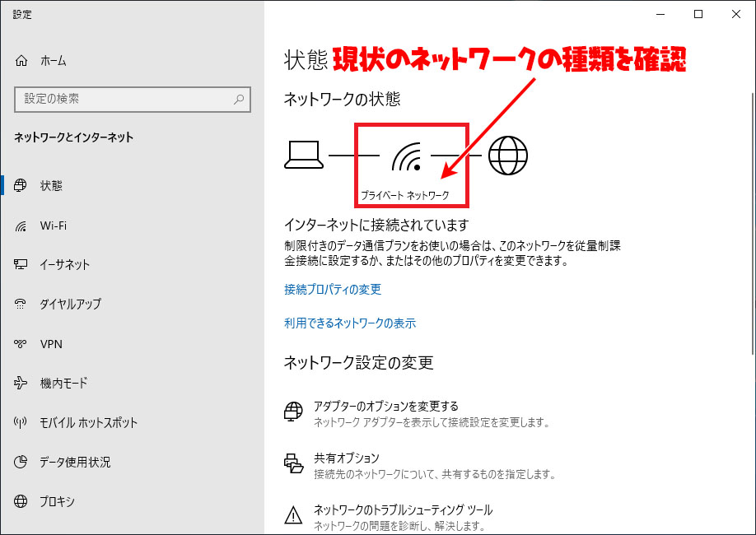
Task: Open 共有オプション setting
Action: [420, 466]
